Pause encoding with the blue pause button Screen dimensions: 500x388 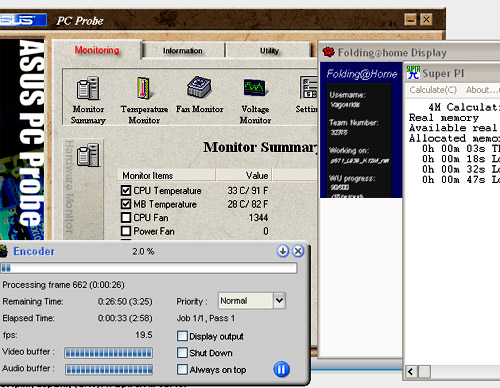pyautogui.click(x=281, y=369)
